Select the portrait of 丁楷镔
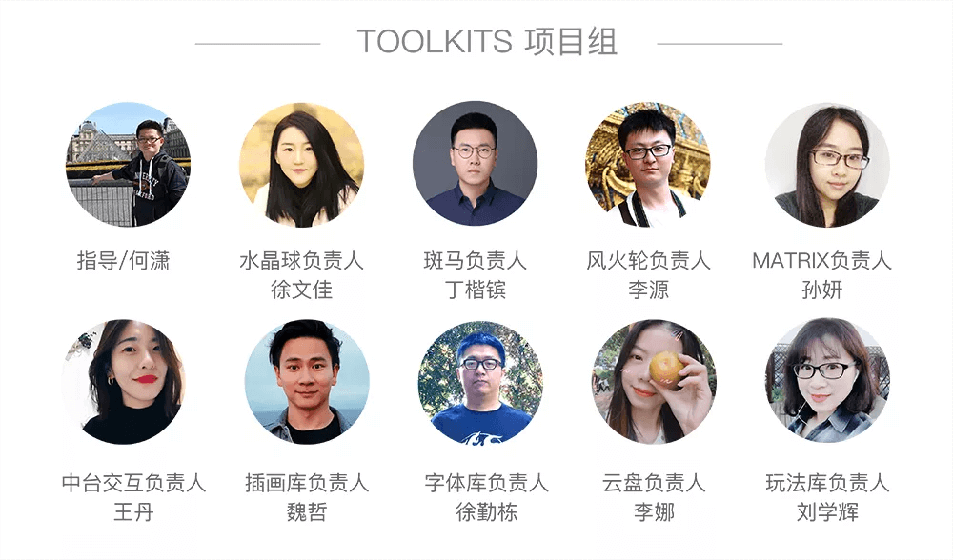The height and width of the screenshot is (560, 953). [x=475, y=164]
